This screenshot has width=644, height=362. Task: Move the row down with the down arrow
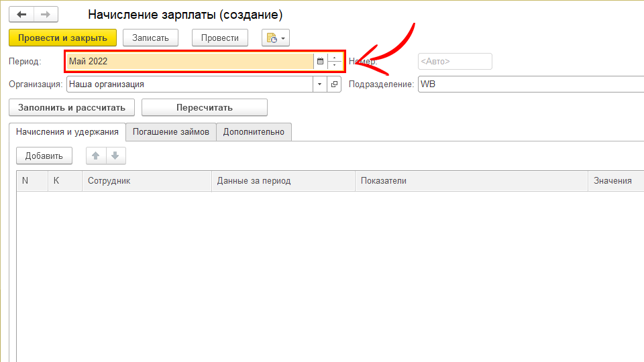(x=115, y=156)
